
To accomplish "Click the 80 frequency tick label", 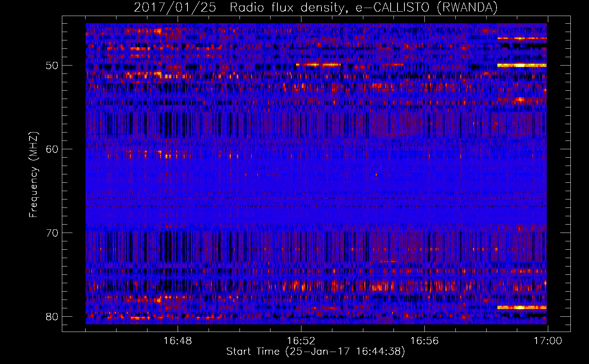I will tap(52, 317).
